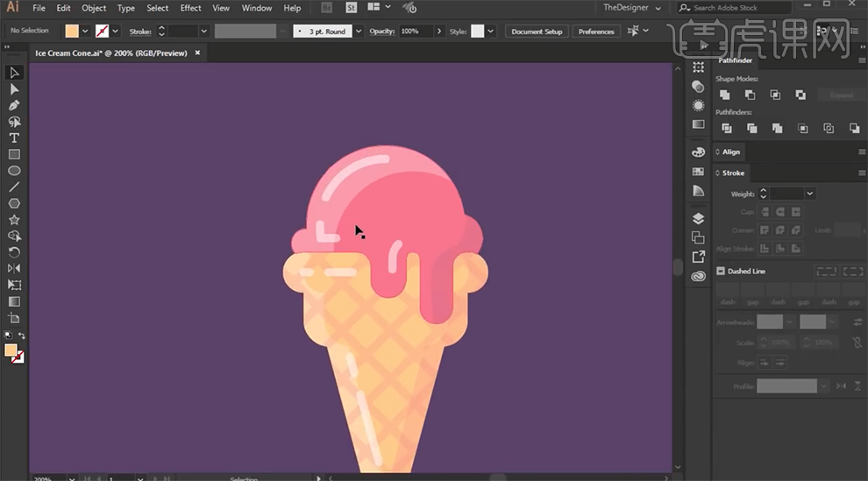Activate the Direct Selection tool

click(x=14, y=89)
